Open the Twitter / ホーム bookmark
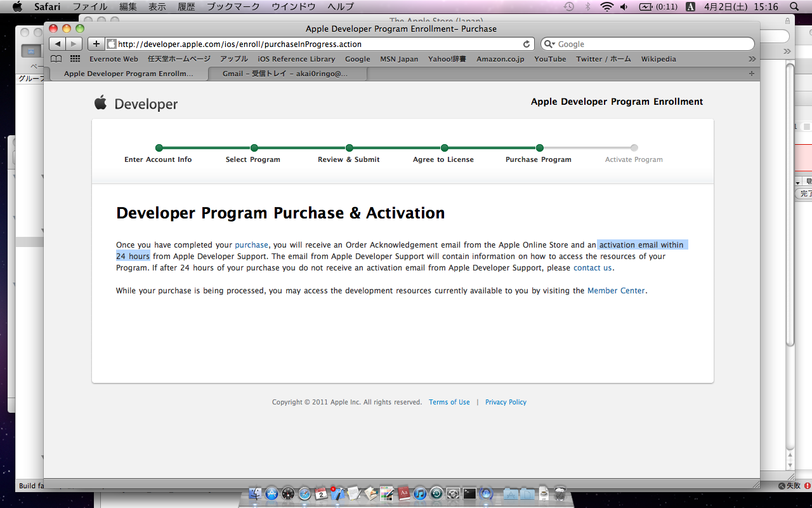812x508 pixels. (603, 59)
